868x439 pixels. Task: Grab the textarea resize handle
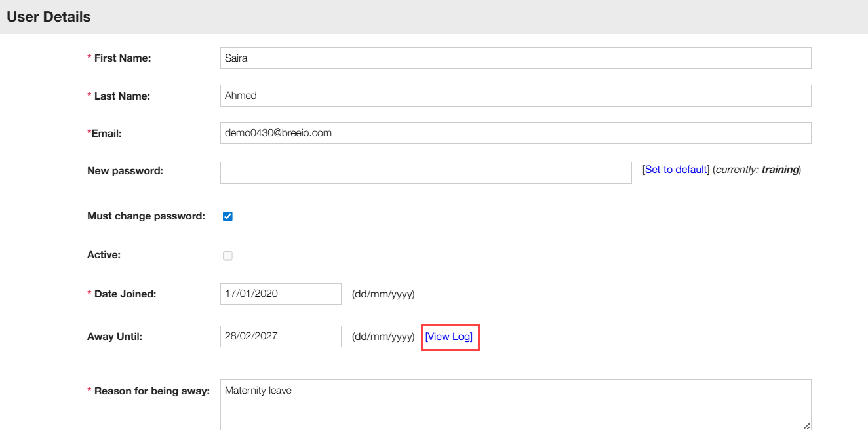point(806,426)
